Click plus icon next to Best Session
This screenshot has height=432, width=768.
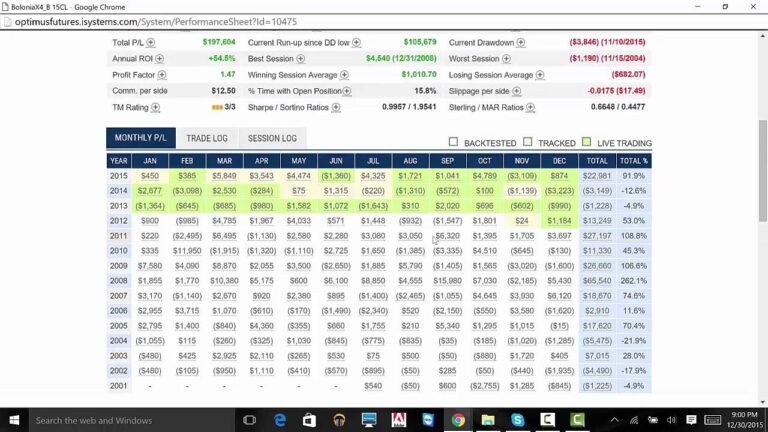coord(301,59)
